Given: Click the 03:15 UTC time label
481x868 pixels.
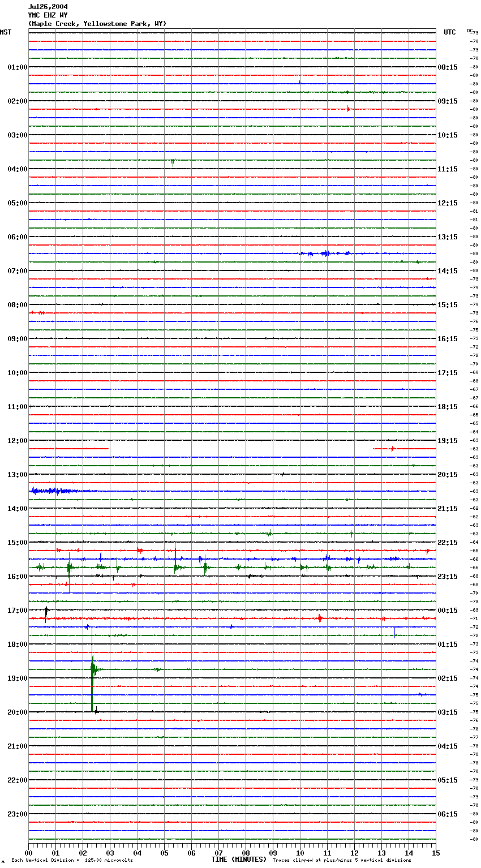Looking at the screenshot, I should [x=448, y=712].
